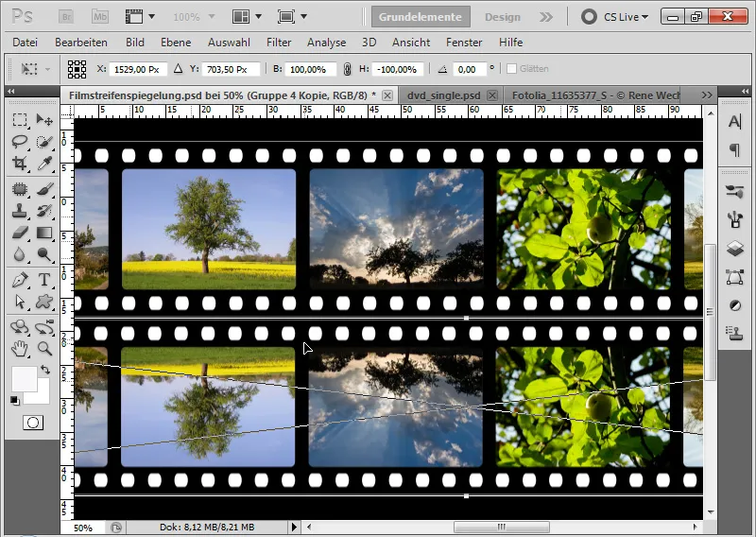Select the Rectangular Marquee tool
Viewport: 756px width, 537px height.
19,120
